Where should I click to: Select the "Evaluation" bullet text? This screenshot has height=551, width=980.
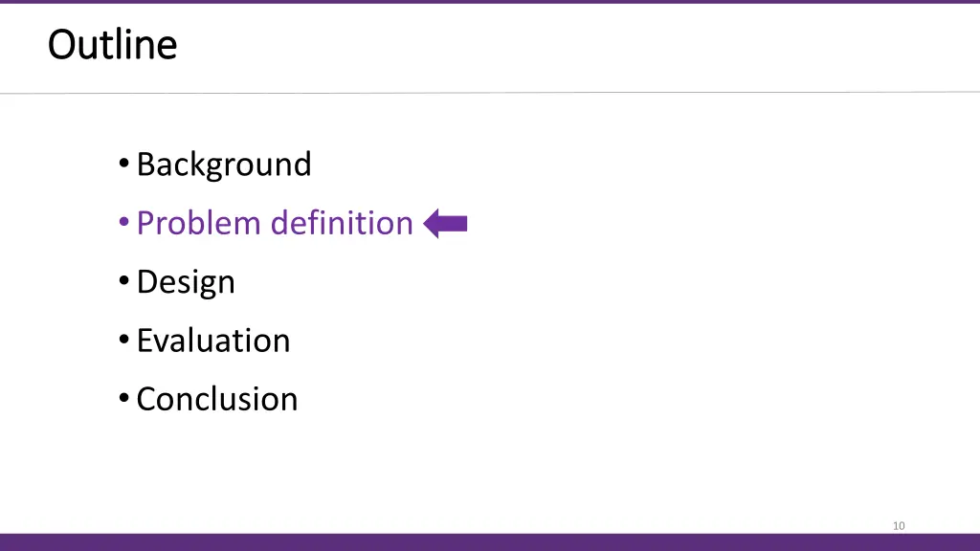point(213,341)
